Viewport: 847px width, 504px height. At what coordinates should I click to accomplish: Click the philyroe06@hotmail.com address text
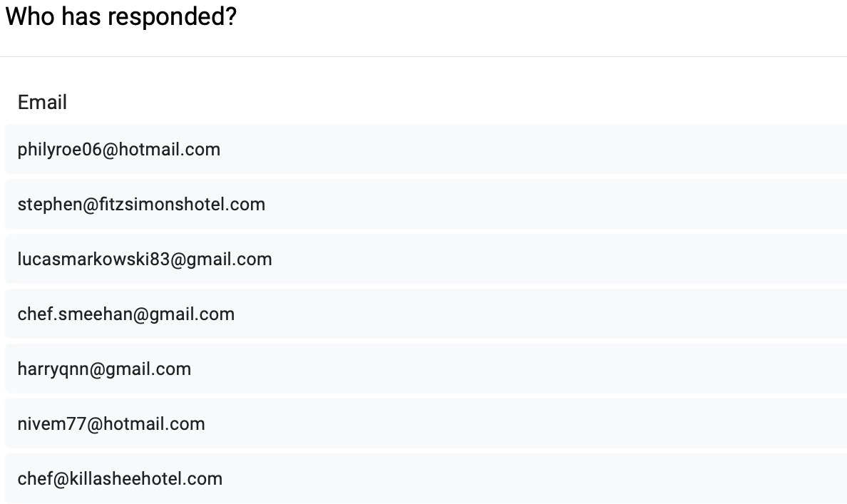click(x=119, y=150)
